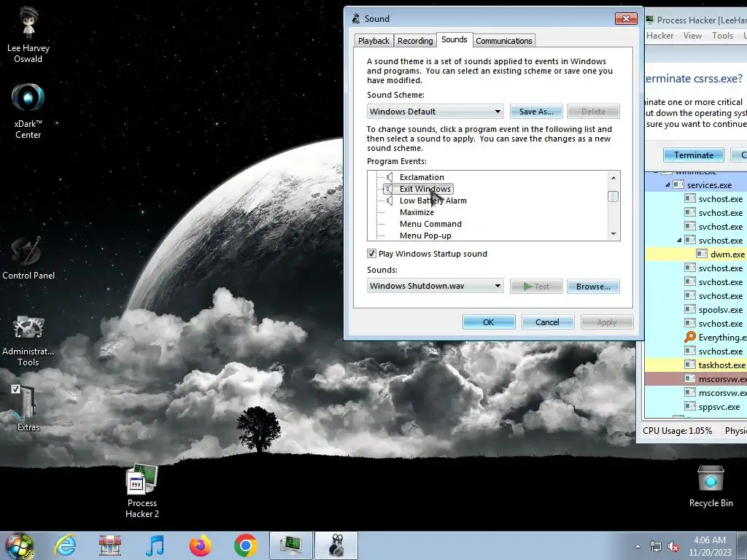This screenshot has width=747, height=560.
Task: Close the Sound dialog
Action: 626,18
